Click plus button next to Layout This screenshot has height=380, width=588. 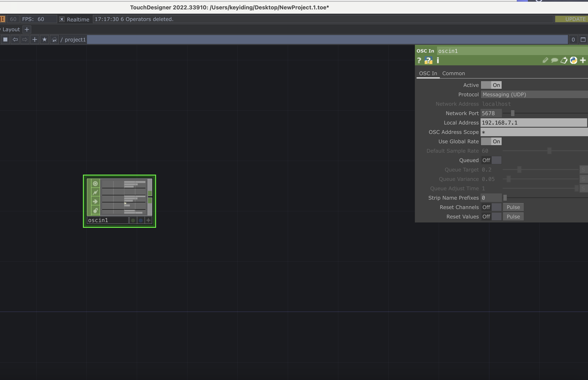(27, 29)
